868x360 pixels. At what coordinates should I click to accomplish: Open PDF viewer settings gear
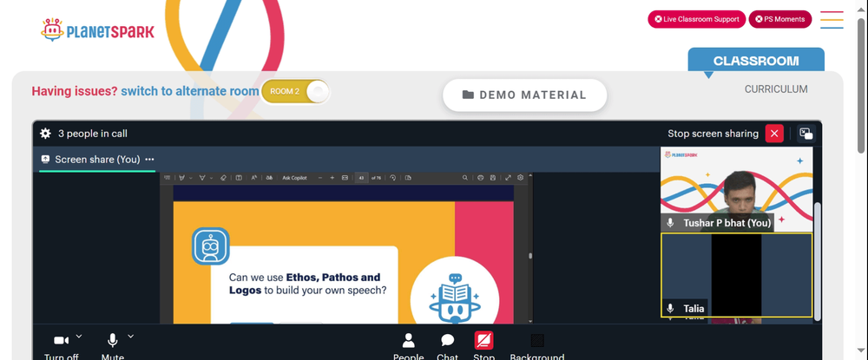pos(520,178)
